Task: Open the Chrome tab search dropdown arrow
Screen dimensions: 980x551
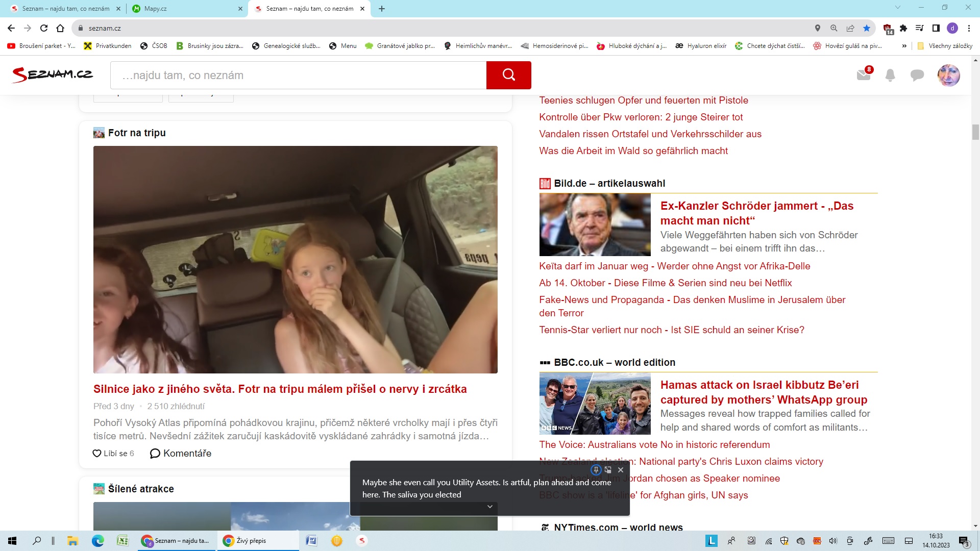Action: click(897, 8)
